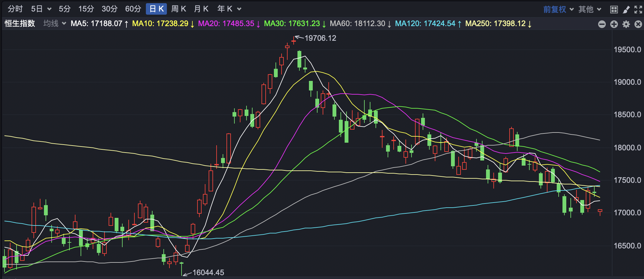
Task: Click the MA5: 17188.07 value
Action: (99, 24)
